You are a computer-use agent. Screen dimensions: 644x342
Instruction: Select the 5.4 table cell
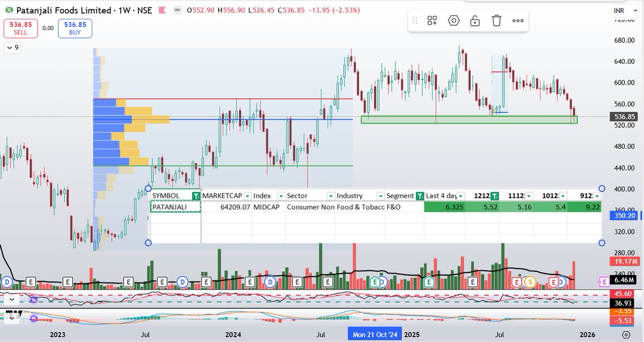(x=551, y=206)
